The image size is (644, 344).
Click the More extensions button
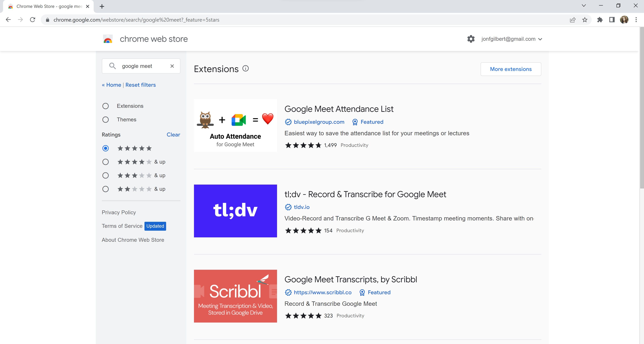click(x=511, y=69)
